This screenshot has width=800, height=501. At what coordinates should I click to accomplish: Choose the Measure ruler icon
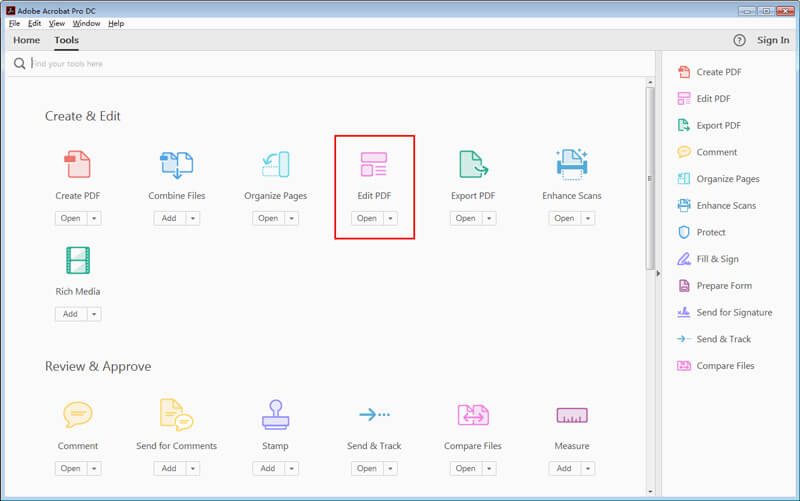tap(572, 414)
